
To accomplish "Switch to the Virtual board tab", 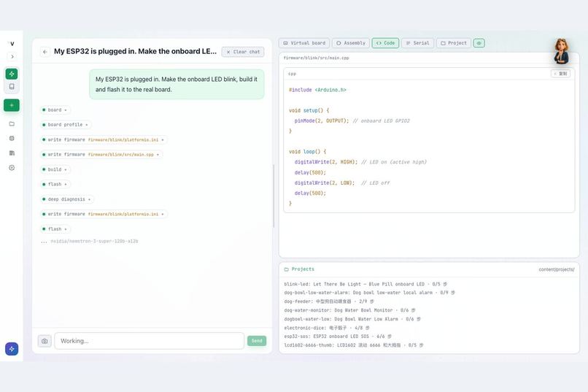I will tap(304, 43).
